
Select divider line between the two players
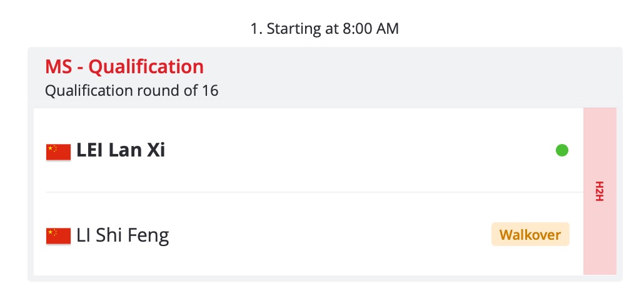click(314, 192)
